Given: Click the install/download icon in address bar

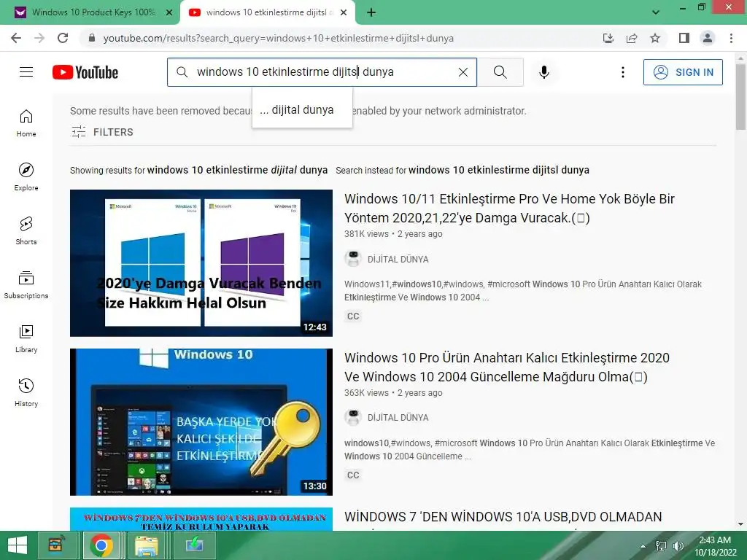Looking at the screenshot, I should point(608,38).
